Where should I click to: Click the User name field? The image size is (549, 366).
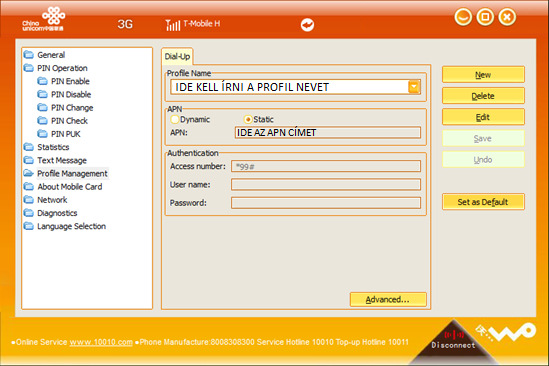click(x=326, y=185)
